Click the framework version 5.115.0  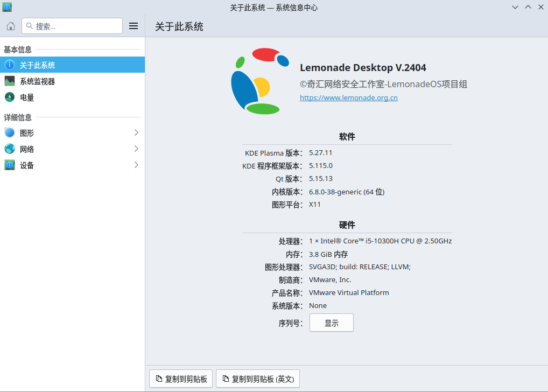coord(321,166)
